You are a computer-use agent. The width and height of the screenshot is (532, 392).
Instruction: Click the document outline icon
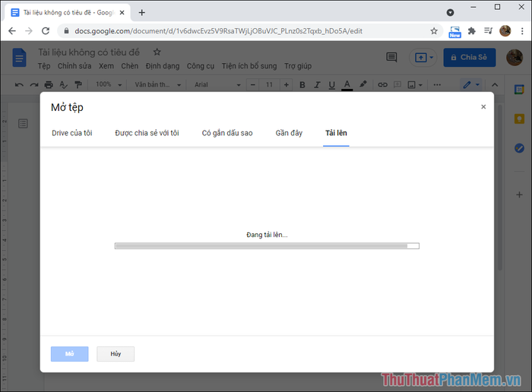coord(23,123)
